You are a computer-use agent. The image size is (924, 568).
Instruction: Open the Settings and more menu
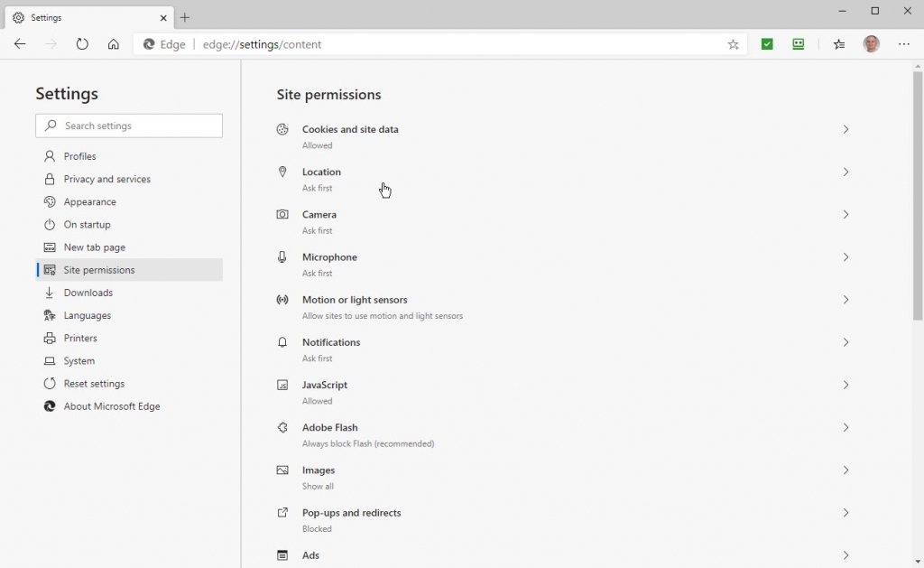click(x=904, y=43)
